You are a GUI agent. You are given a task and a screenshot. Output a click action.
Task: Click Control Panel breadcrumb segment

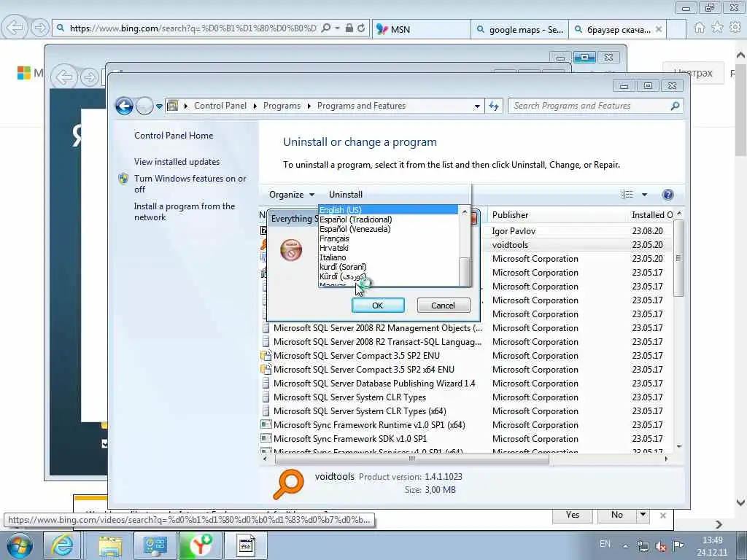(220, 106)
